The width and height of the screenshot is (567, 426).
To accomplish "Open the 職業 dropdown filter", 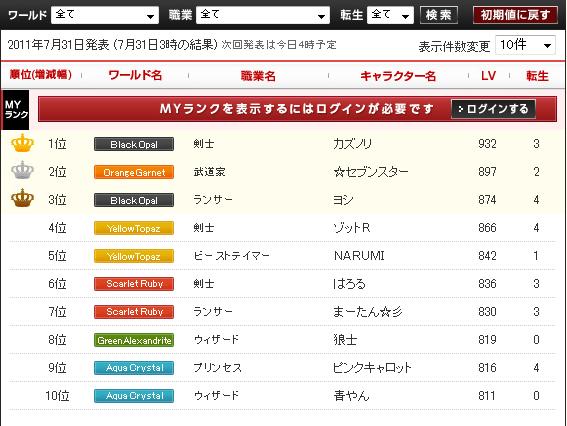I will pyautogui.click(x=263, y=15).
